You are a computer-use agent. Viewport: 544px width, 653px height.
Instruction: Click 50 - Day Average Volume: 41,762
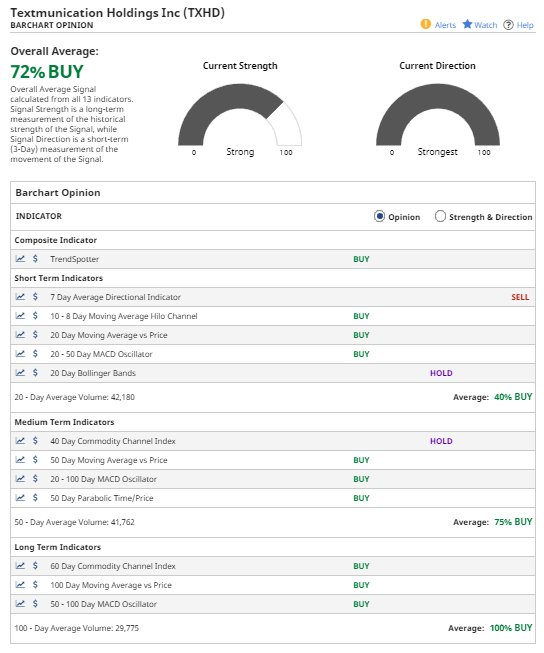75,522
